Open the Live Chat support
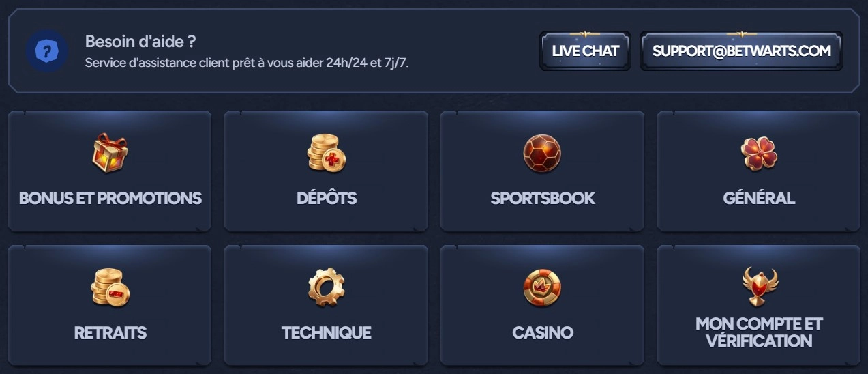This screenshot has width=868, height=374. [x=585, y=51]
